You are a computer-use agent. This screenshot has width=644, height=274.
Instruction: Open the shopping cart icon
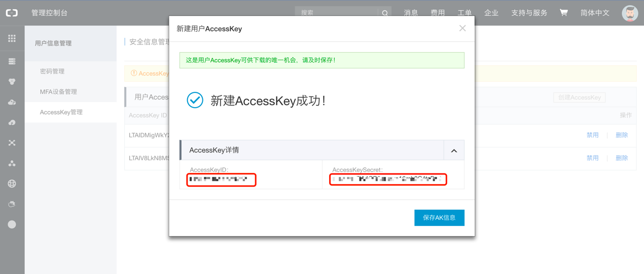(x=564, y=13)
